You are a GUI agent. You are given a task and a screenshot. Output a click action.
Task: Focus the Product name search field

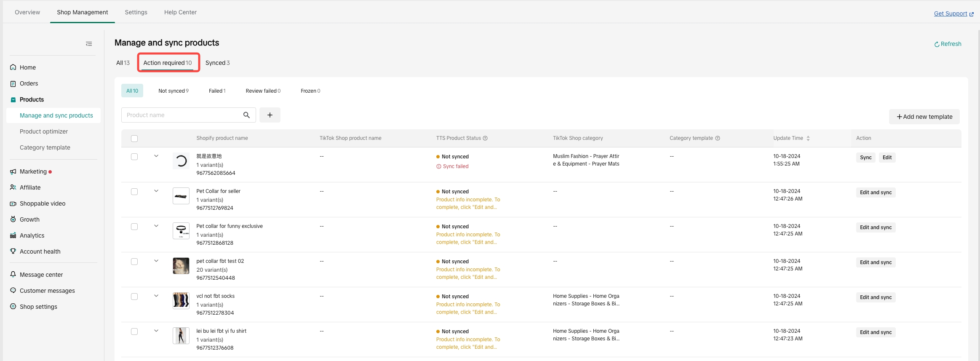(x=181, y=115)
